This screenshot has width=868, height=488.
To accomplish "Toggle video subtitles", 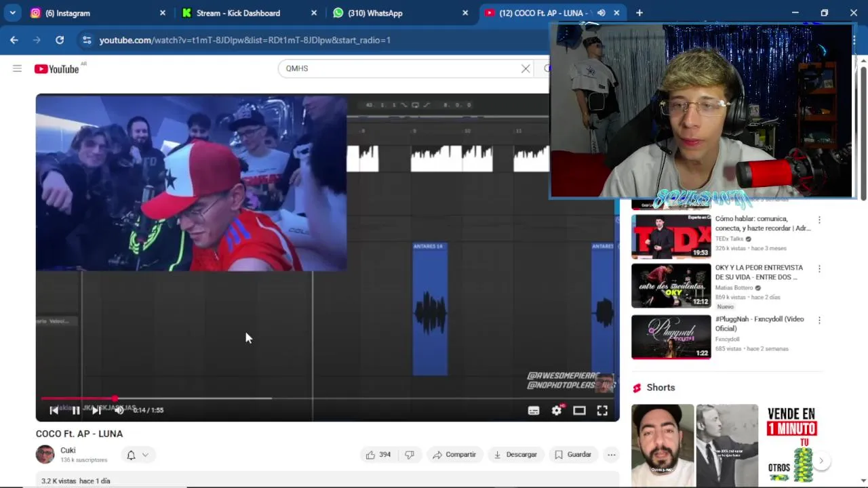I will point(534,410).
